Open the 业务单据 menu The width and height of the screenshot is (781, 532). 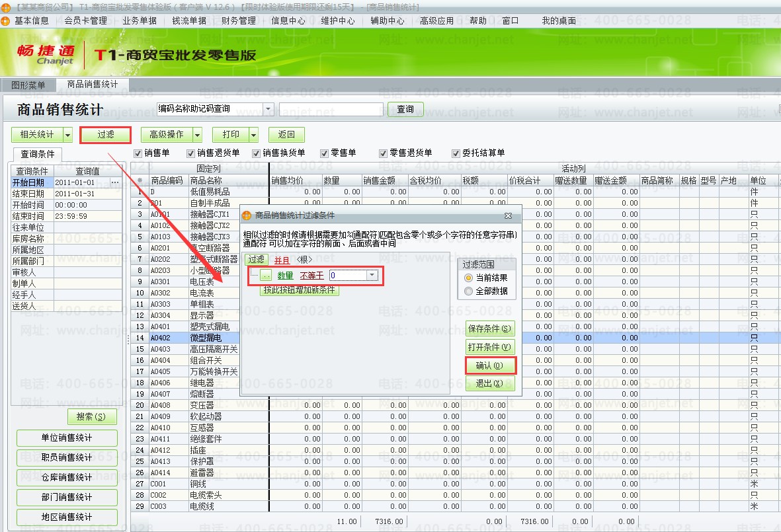140,20
